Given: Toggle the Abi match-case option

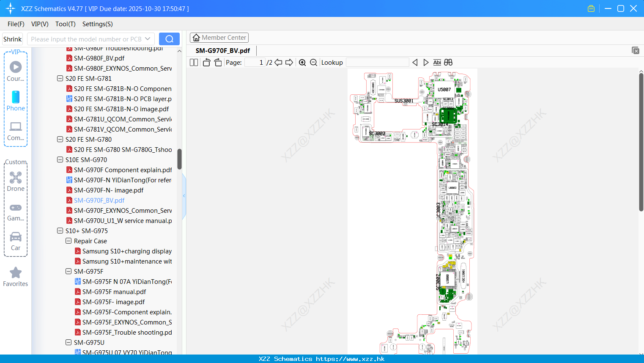Looking at the screenshot, I should pyautogui.click(x=437, y=63).
